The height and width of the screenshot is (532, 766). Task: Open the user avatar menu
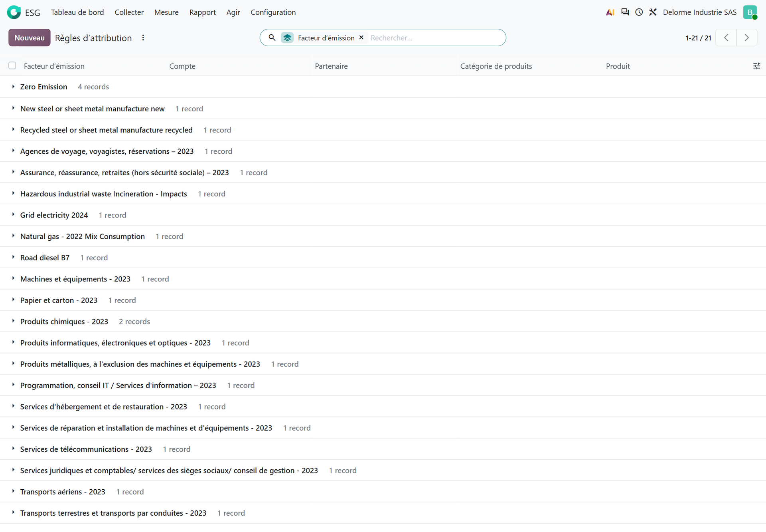click(750, 12)
